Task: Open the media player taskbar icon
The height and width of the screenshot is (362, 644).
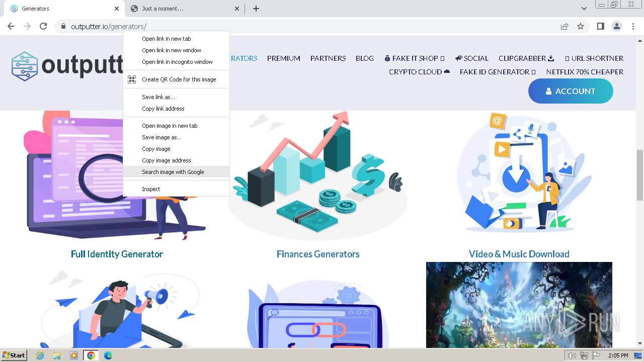Action: point(74,355)
